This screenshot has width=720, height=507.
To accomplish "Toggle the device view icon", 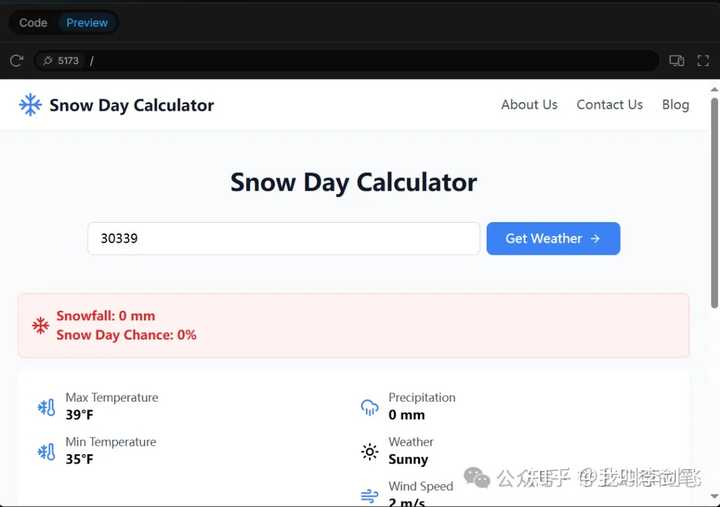I will click(x=676, y=61).
